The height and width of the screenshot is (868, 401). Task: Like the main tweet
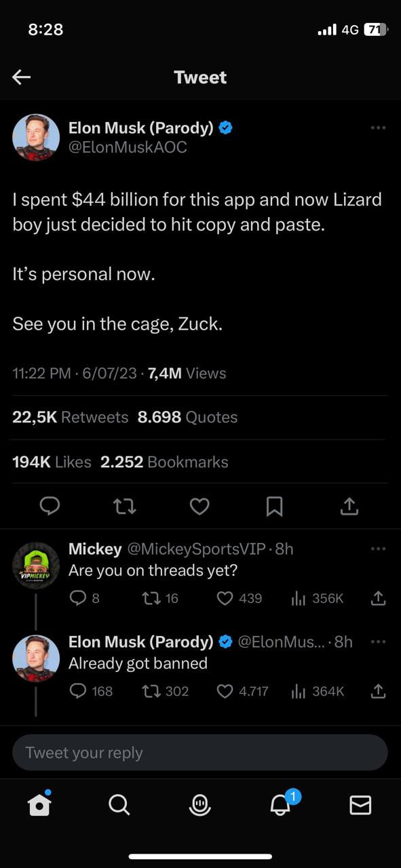pos(199,506)
